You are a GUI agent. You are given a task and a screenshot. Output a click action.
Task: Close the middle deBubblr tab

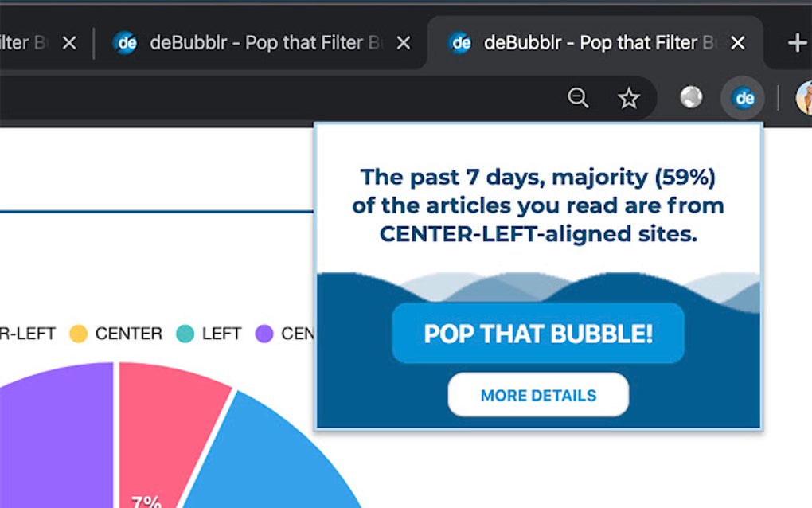(404, 43)
